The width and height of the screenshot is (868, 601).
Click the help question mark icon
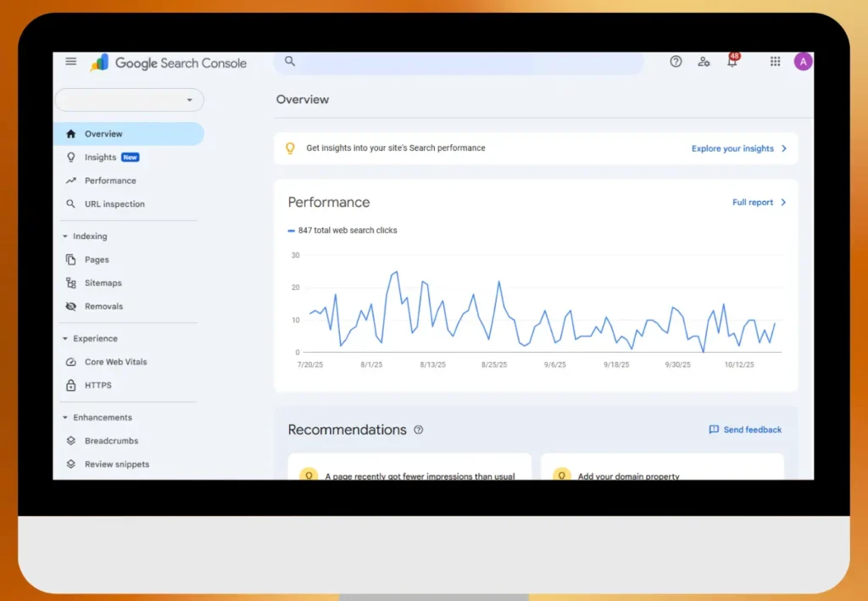pos(676,61)
